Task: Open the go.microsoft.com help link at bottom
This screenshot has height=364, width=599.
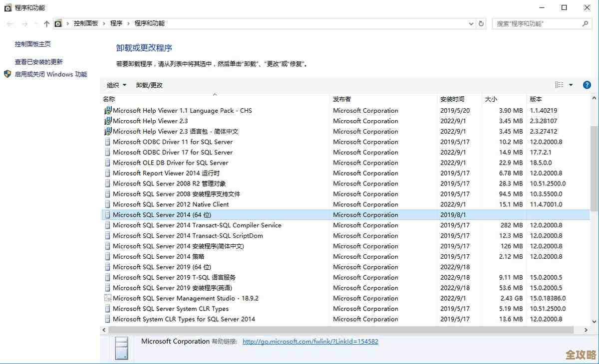Action: pos(309,341)
